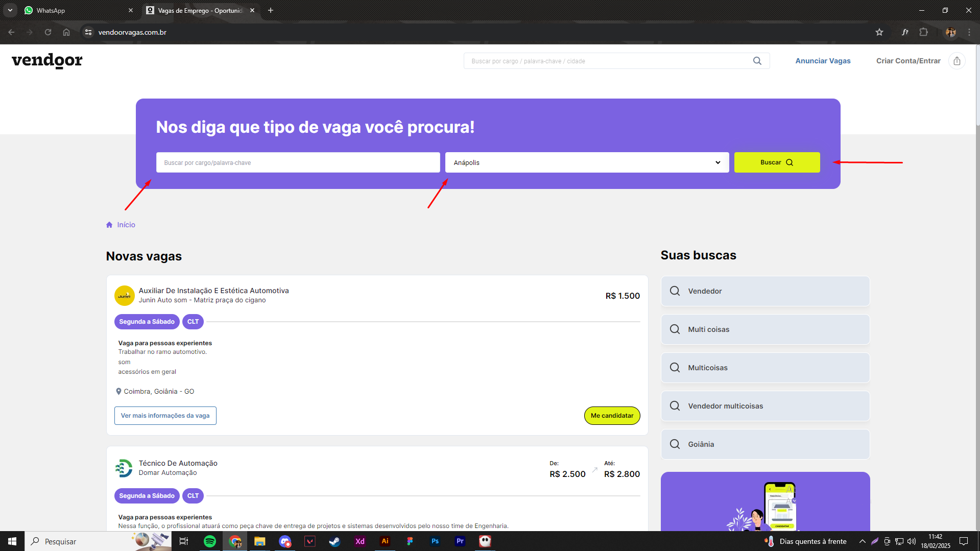This screenshot has width=980, height=551.
Task: Open Spotify from the taskbar
Action: (209, 541)
